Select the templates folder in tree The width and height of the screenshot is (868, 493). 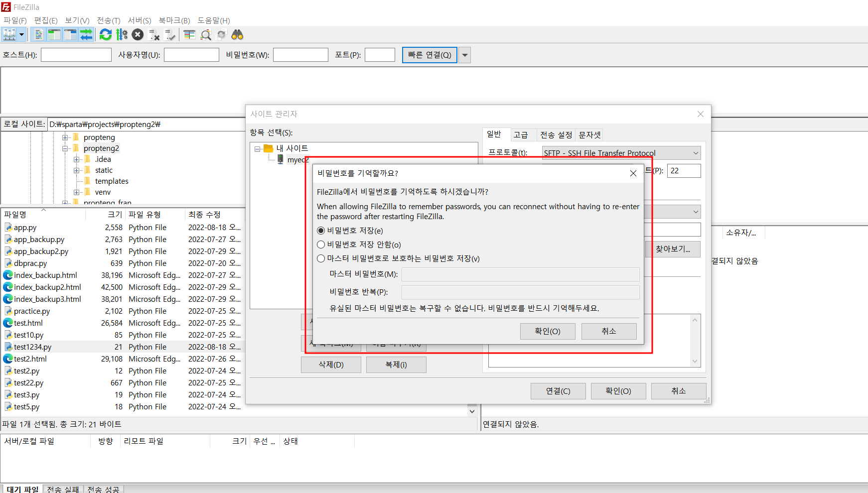click(x=112, y=181)
